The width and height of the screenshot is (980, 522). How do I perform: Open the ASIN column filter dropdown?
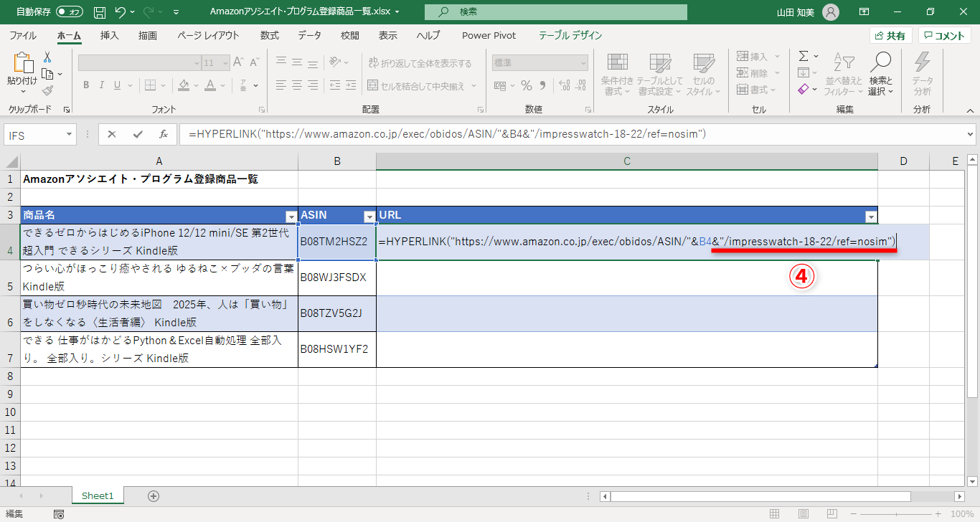(x=369, y=217)
